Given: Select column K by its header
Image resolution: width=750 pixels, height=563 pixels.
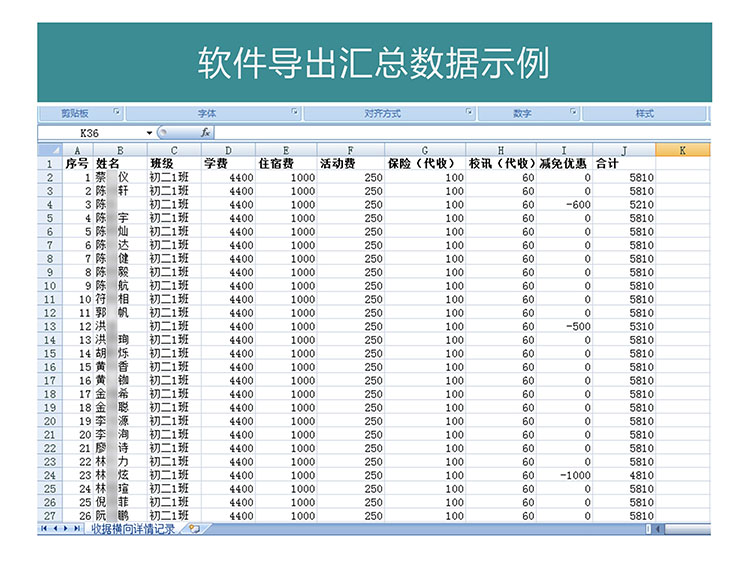Looking at the screenshot, I should [682, 150].
